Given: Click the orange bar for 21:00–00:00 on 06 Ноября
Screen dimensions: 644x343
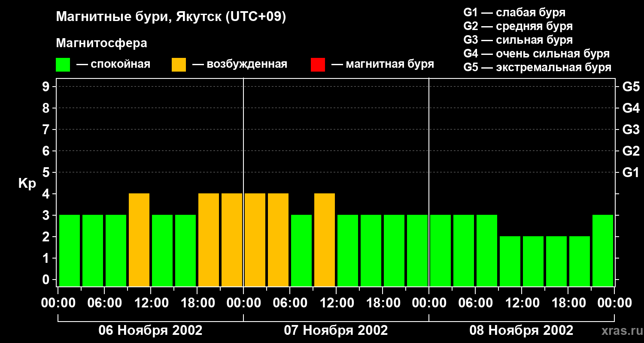Looking at the screenshot, I should [x=232, y=240].
